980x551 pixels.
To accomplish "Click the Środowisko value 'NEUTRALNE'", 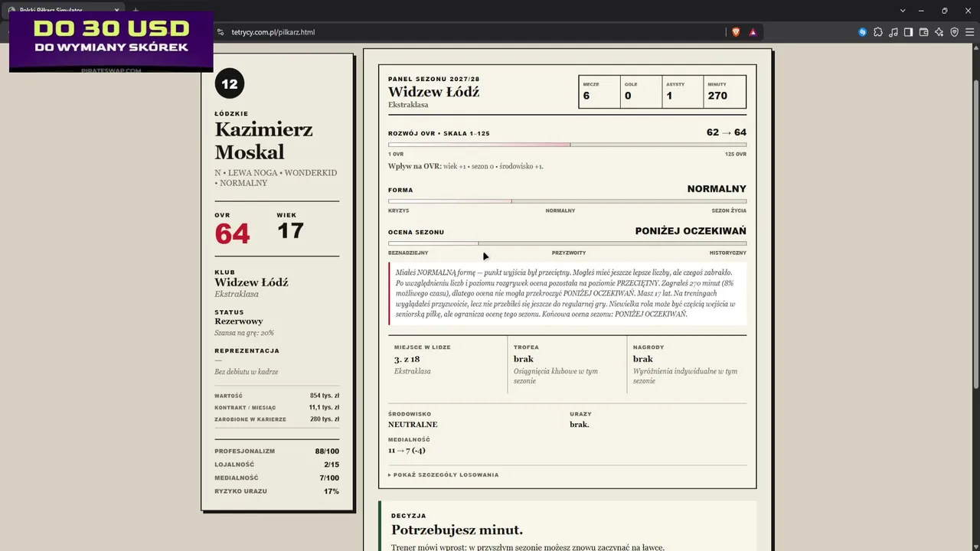I will coord(413,425).
